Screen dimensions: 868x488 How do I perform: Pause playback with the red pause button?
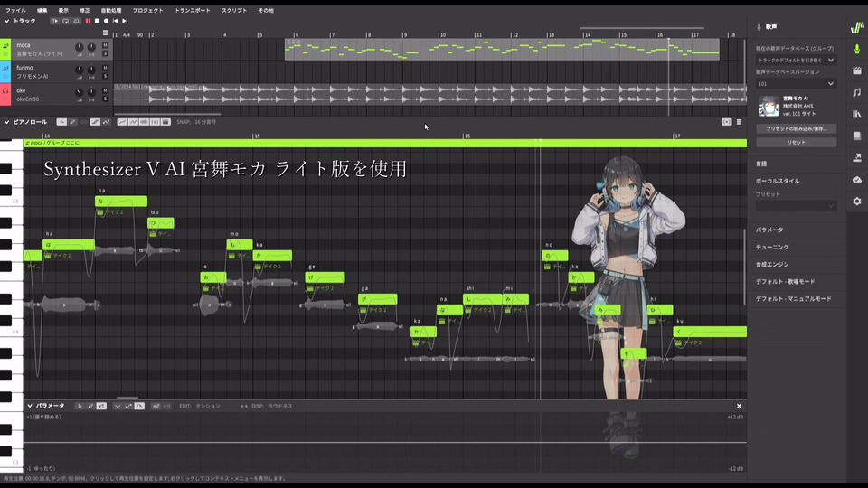tap(88, 21)
